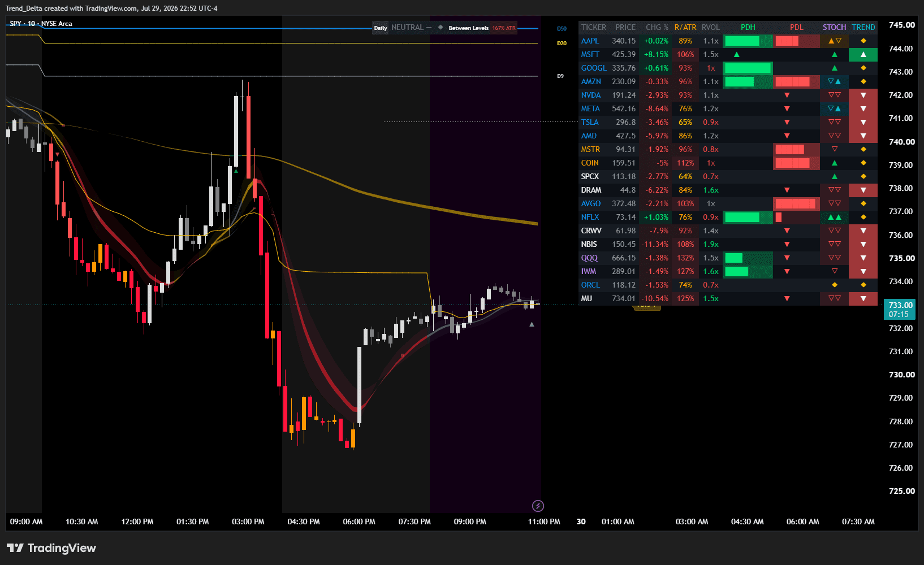
Task: Click the SPY 10 NYSE Arca symbol label
Action: tap(41, 24)
